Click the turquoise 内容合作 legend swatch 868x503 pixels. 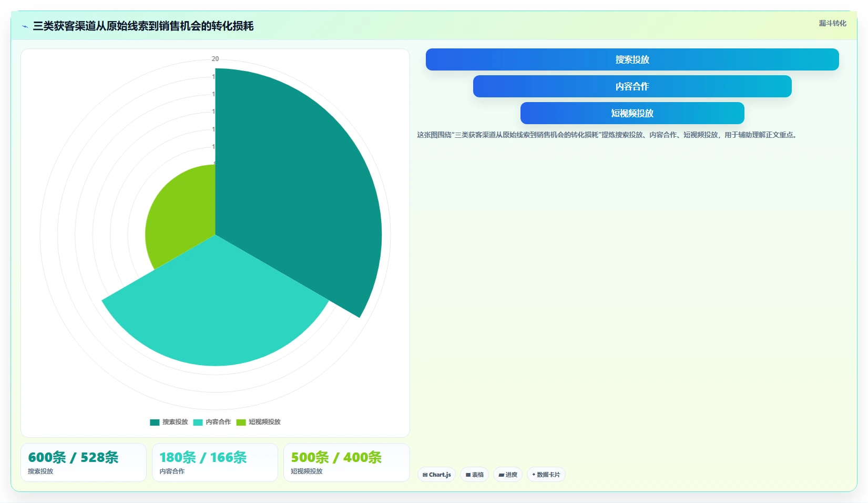coord(198,422)
